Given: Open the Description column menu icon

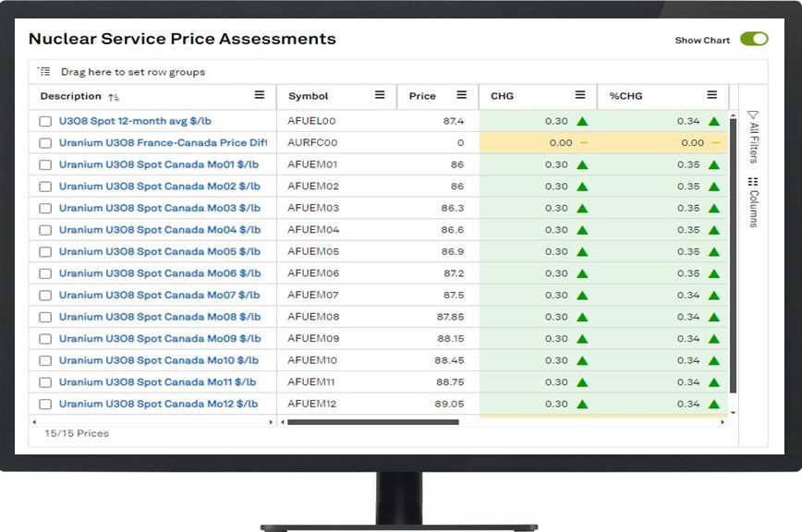Looking at the screenshot, I should click(x=260, y=96).
